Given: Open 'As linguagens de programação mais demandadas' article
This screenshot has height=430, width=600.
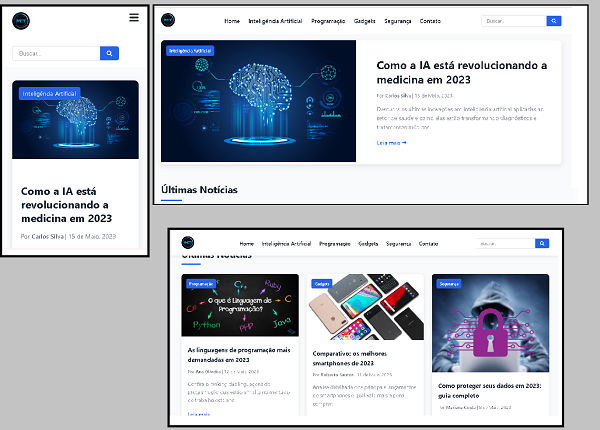Looking at the screenshot, I should point(239,355).
